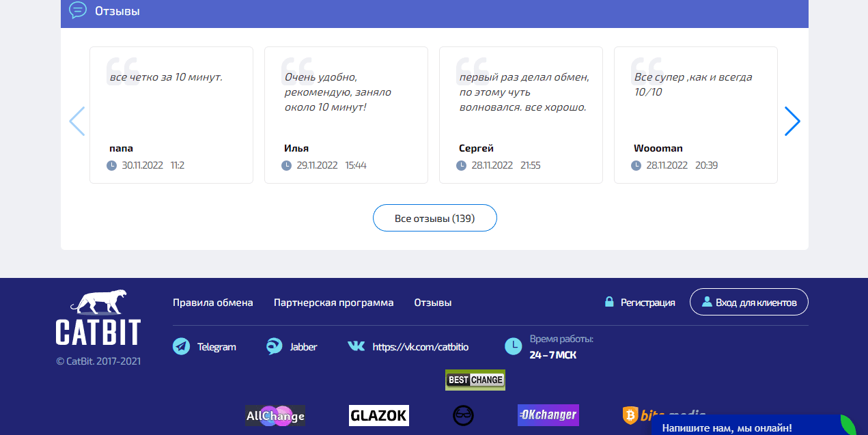Viewport: 868px width, 435px height.
Task: Click the Вход для клиентов button
Action: 749,301
